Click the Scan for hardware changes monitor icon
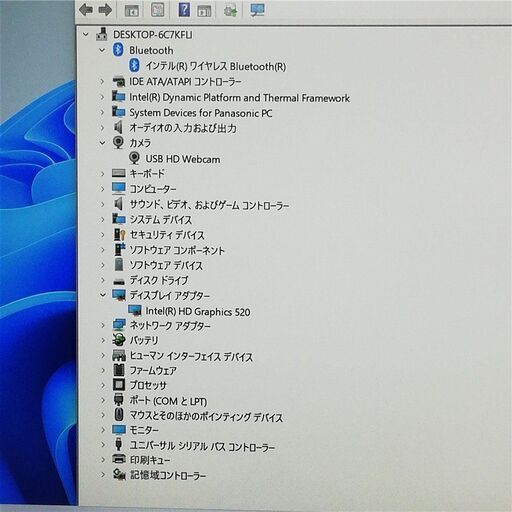Image resolution: width=512 pixels, height=512 pixels. click(x=257, y=10)
